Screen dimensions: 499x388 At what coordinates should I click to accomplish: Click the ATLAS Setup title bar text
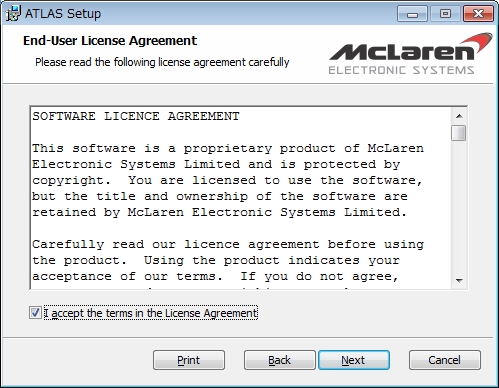pyautogui.click(x=63, y=14)
